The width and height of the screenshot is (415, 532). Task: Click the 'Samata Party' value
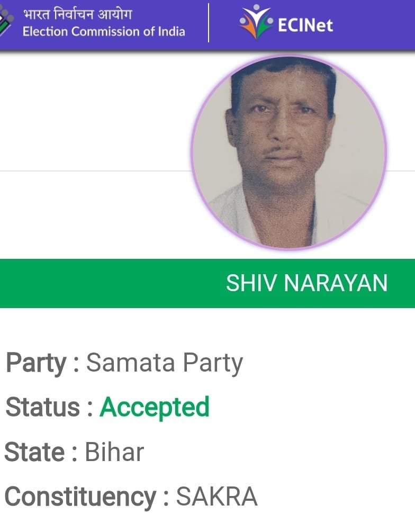coord(165,363)
